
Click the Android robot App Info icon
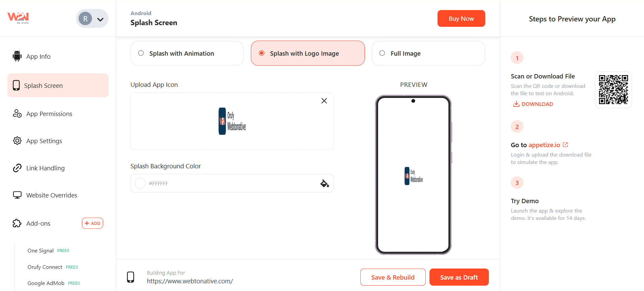click(17, 56)
